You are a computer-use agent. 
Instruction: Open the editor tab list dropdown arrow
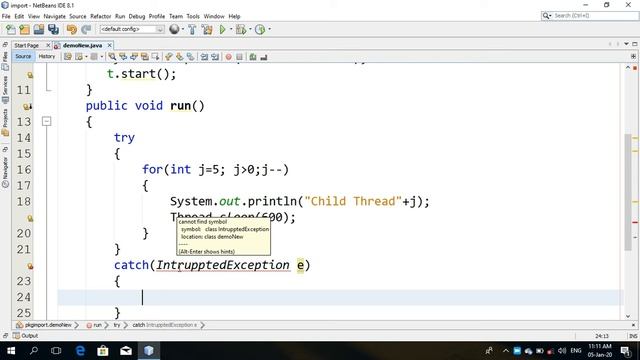(x=626, y=44)
